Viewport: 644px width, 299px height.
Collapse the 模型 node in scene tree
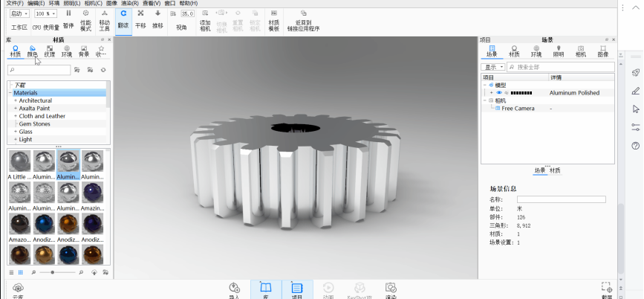tap(484, 85)
